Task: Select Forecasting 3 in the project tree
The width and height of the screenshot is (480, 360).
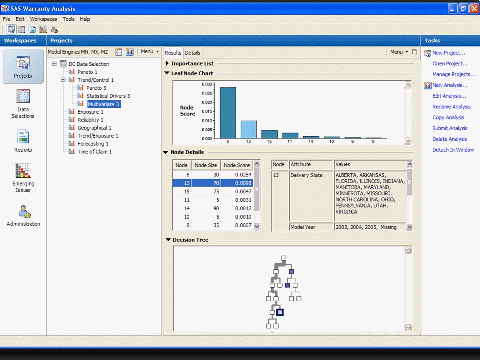Action: tap(93, 144)
